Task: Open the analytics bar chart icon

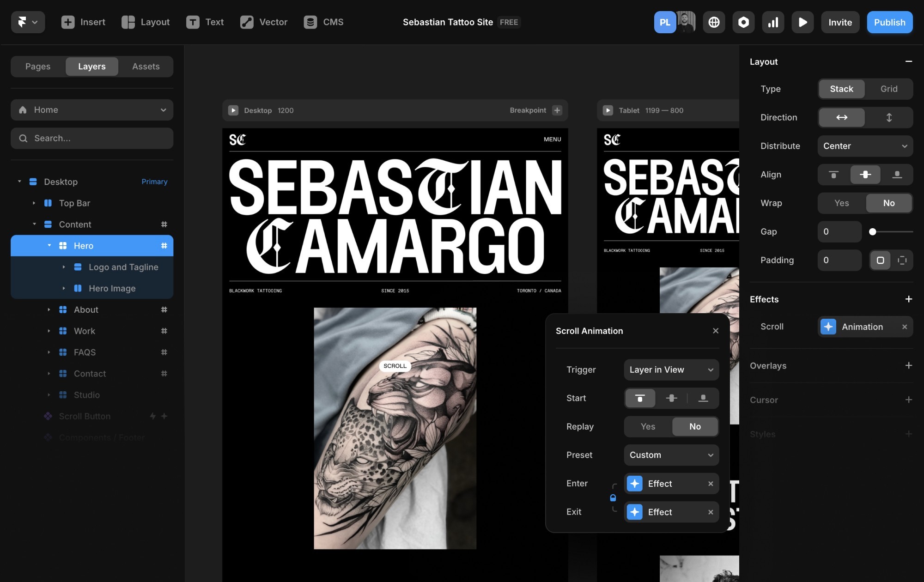Action: click(x=773, y=22)
